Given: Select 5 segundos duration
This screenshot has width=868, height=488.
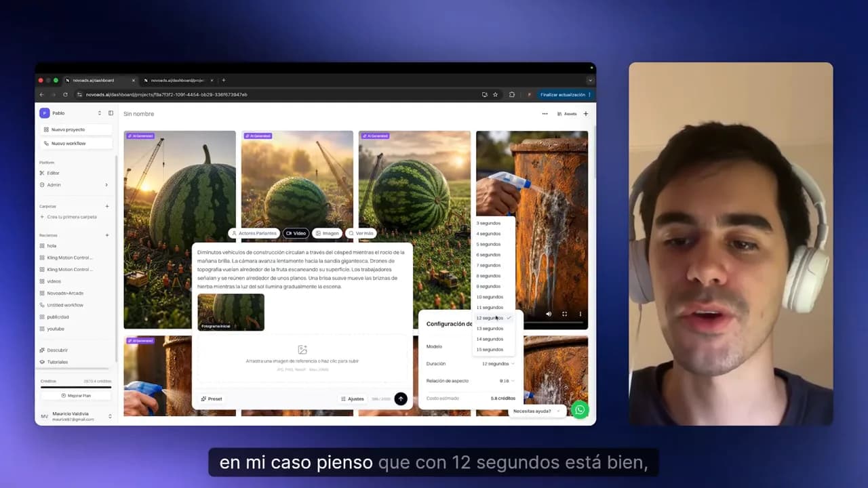Looking at the screenshot, I should click(494, 244).
